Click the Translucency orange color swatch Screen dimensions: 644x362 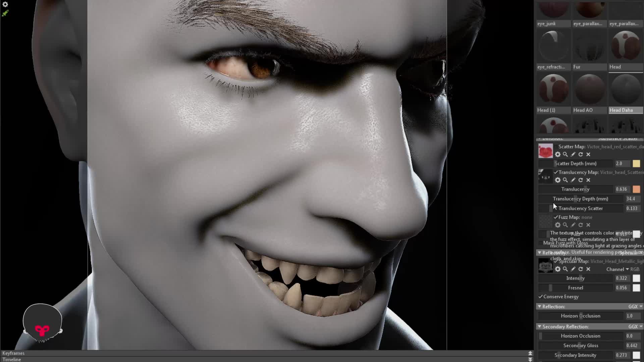click(x=636, y=189)
